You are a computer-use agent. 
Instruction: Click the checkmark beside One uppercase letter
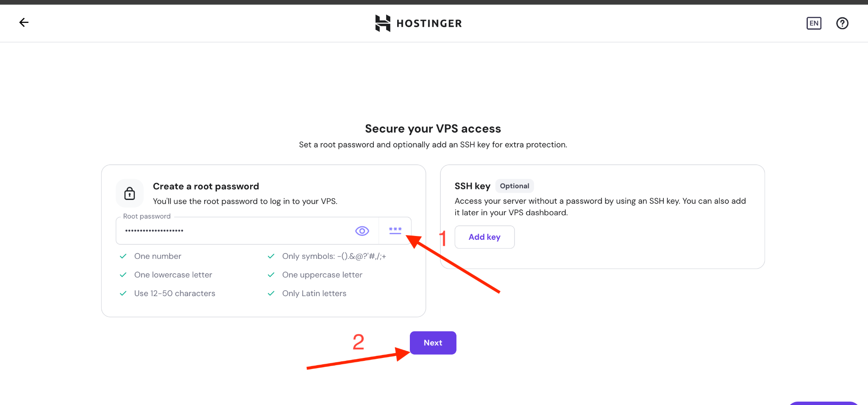coord(271,275)
